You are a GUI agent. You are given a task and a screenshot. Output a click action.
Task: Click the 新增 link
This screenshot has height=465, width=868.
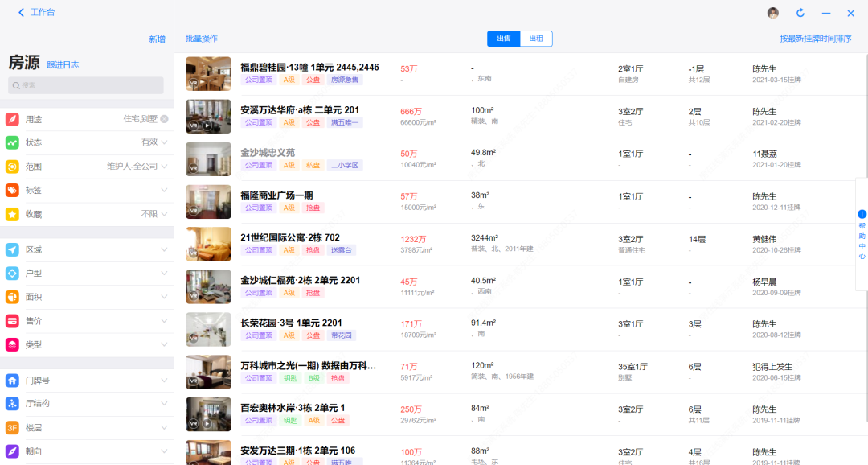[158, 39]
